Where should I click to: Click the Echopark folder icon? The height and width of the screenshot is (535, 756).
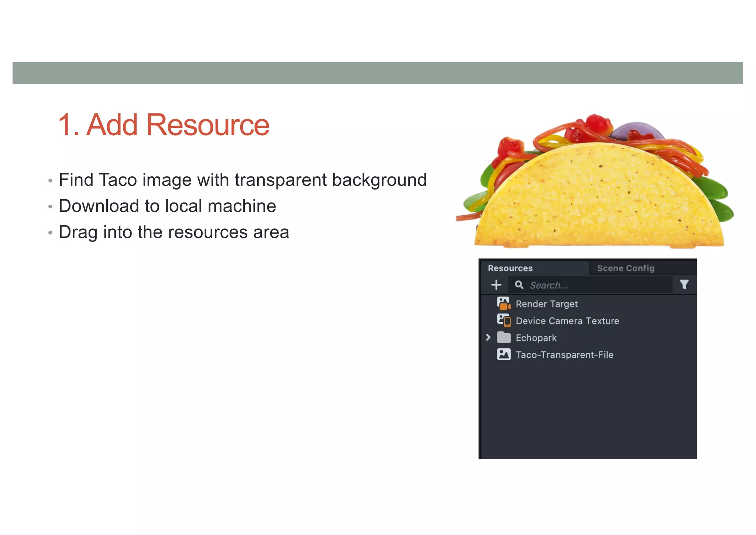[x=504, y=337]
